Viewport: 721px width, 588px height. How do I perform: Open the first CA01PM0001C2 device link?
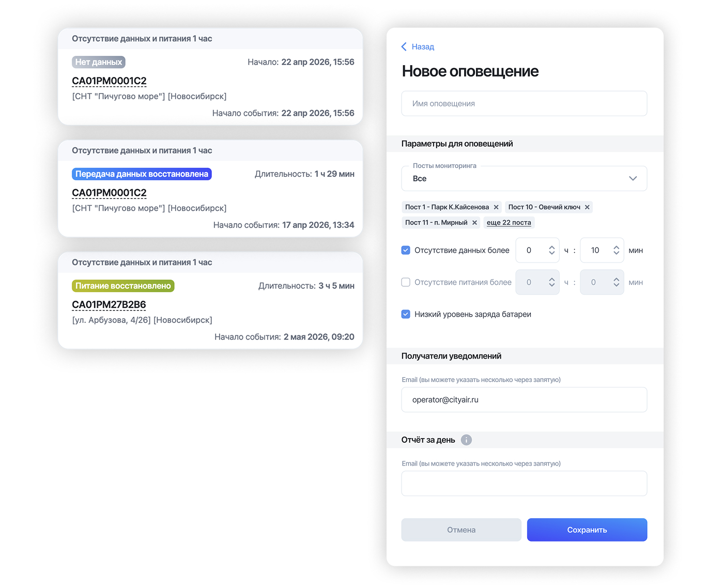click(x=109, y=81)
